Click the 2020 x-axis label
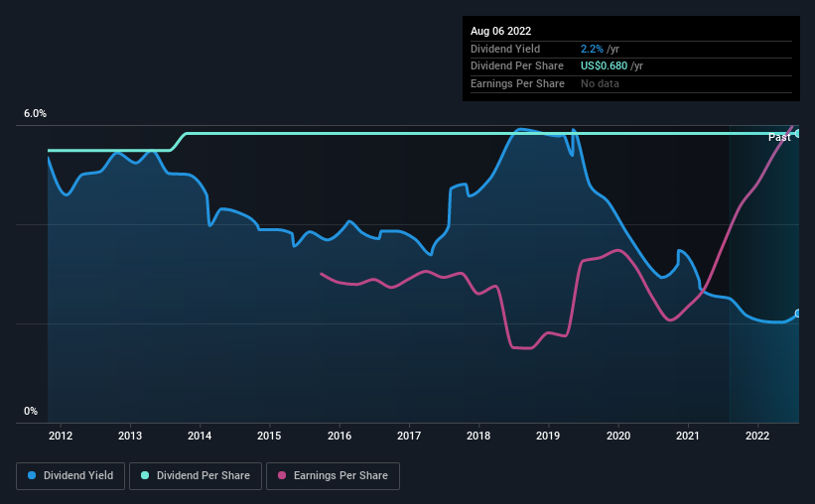The width and height of the screenshot is (815, 504). 618,436
